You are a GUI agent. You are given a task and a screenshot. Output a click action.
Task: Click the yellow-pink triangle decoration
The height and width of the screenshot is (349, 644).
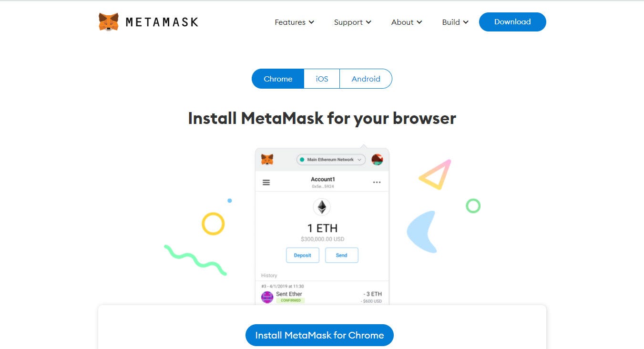click(x=436, y=174)
